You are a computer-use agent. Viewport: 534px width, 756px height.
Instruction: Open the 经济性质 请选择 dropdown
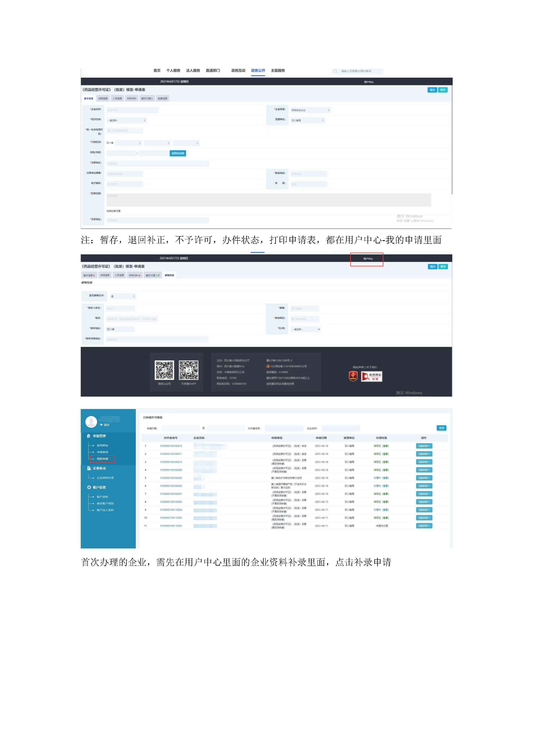126,120
